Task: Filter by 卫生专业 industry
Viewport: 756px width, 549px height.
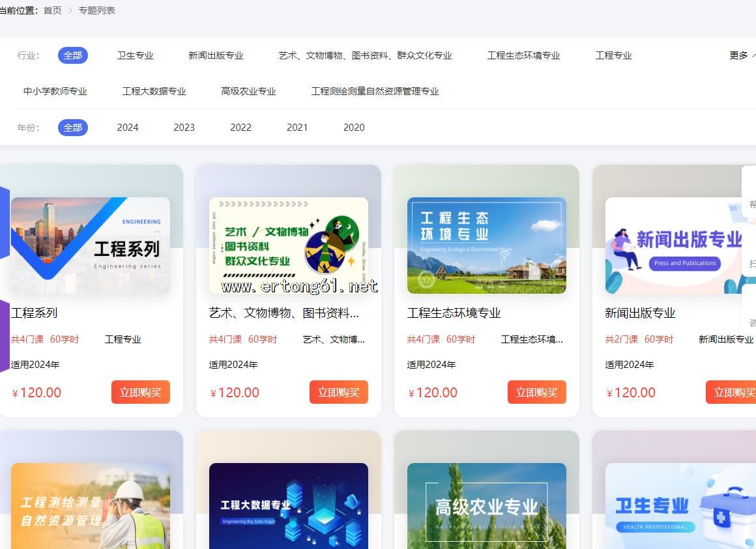Action: (x=135, y=55)
